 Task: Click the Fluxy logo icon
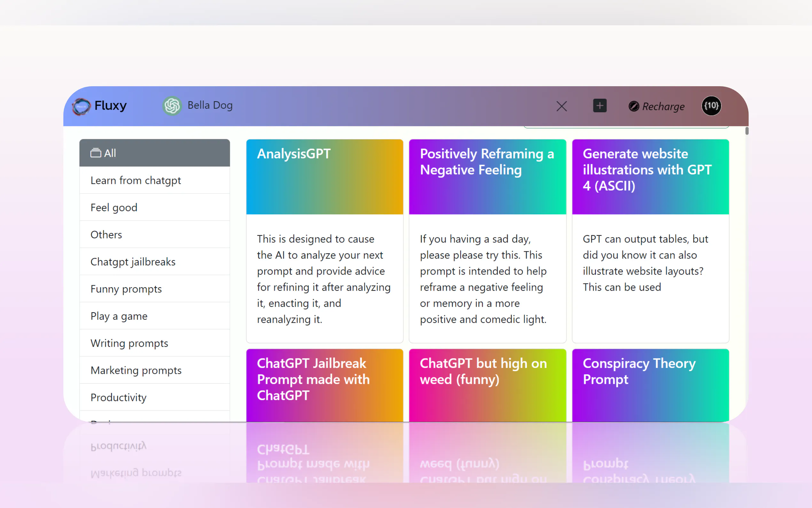[81, 107]
